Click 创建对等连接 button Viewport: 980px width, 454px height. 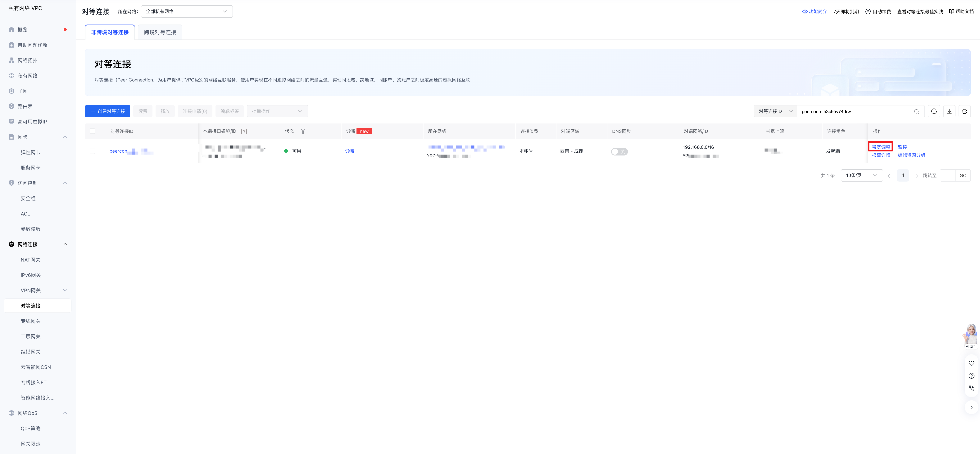pos(108,111)
